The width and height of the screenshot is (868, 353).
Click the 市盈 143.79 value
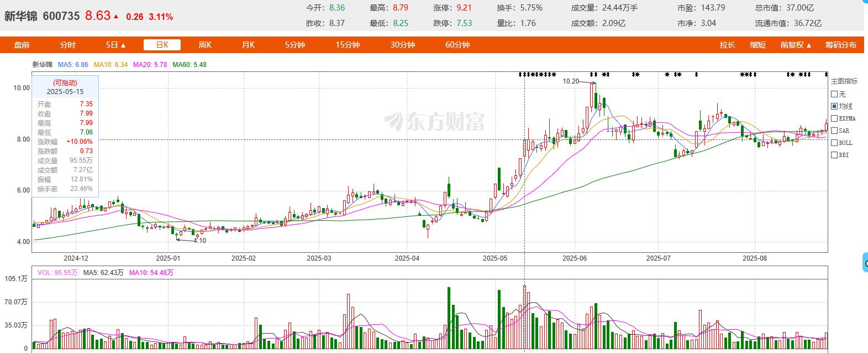pos(712,8)
